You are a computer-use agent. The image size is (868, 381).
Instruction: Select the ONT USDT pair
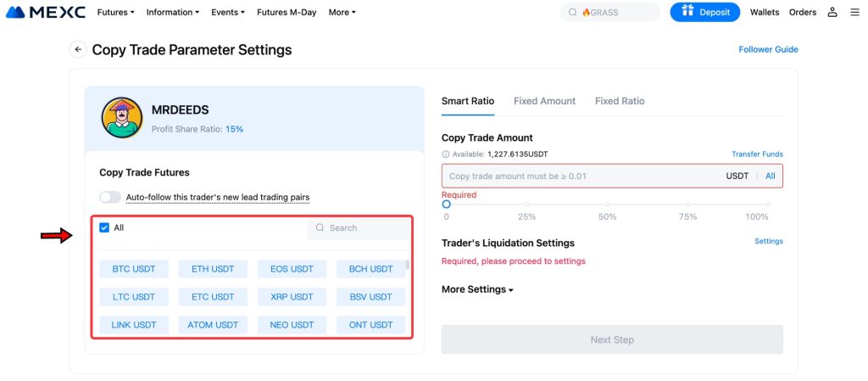371,325
